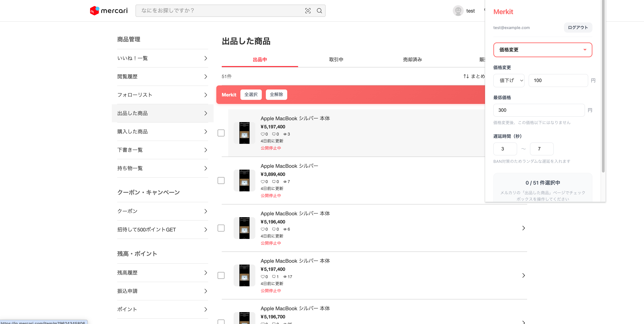Click the 最低価格 input field

[x=539, y=110]
